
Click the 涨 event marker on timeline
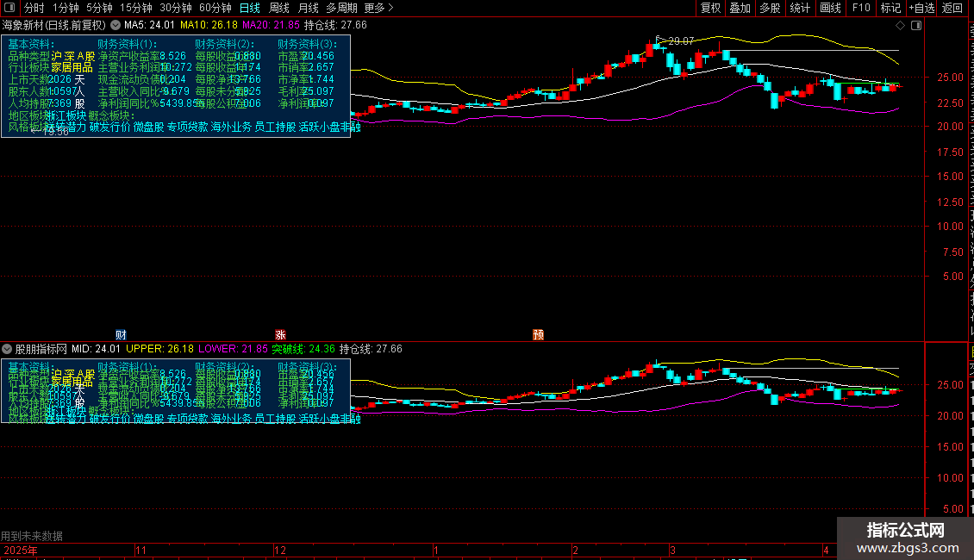[280, 334]
